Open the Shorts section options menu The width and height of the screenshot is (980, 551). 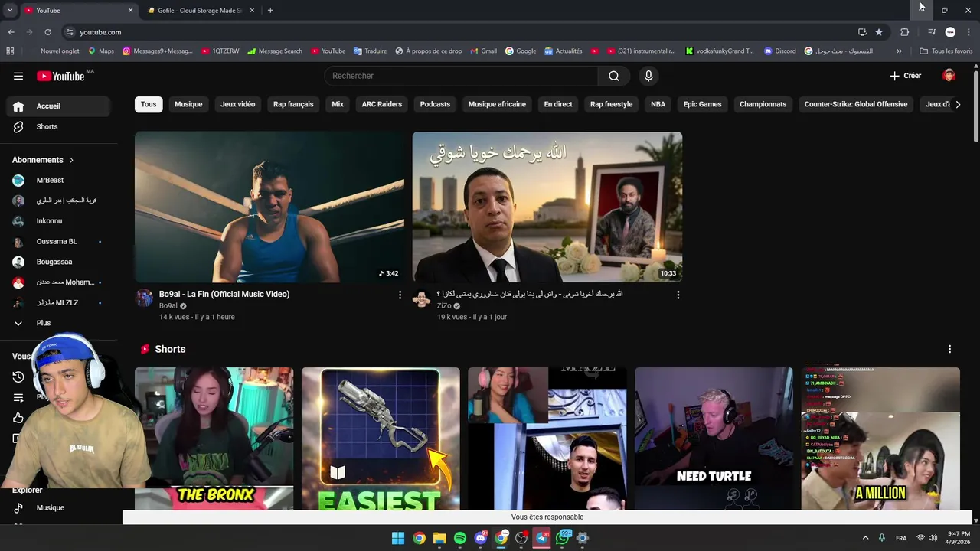coord(949,349)
